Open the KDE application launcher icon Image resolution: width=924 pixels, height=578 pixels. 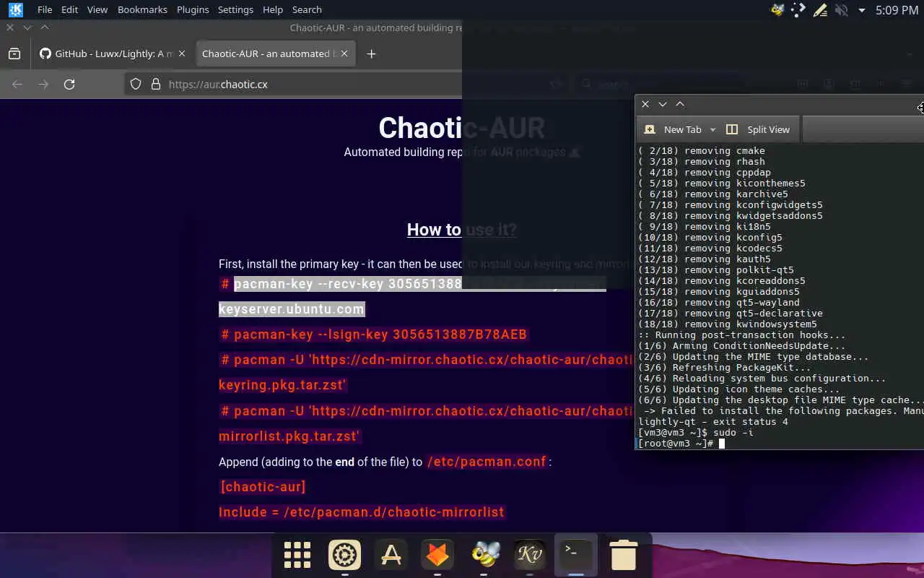(x=15, y=9)
